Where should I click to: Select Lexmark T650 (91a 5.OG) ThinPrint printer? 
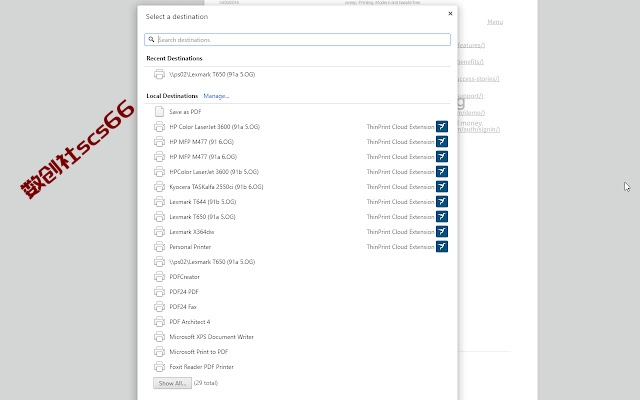point(297,217)
